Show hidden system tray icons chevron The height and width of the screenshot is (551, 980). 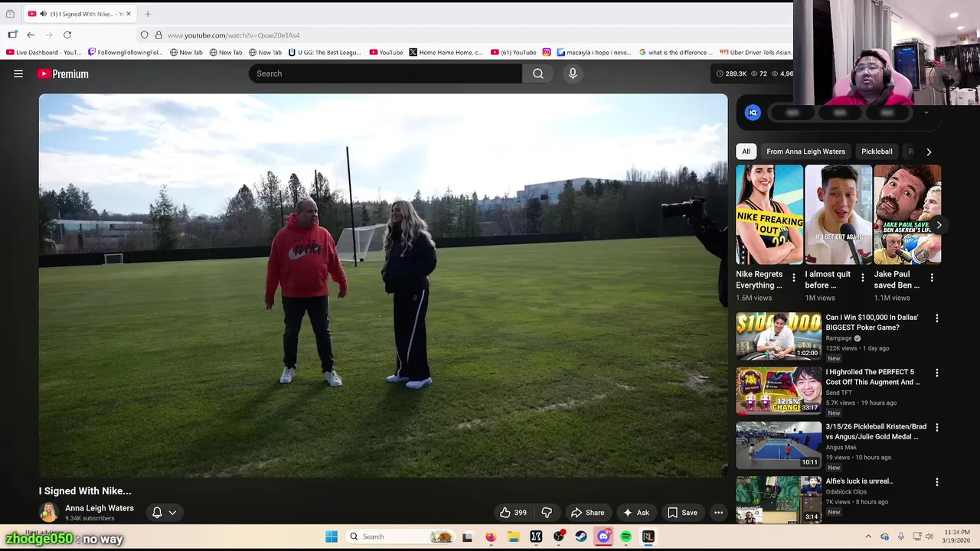(867, 536)
